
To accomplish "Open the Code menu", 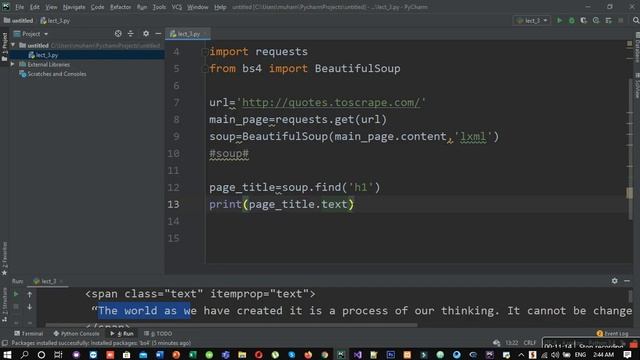I will 97,7.
